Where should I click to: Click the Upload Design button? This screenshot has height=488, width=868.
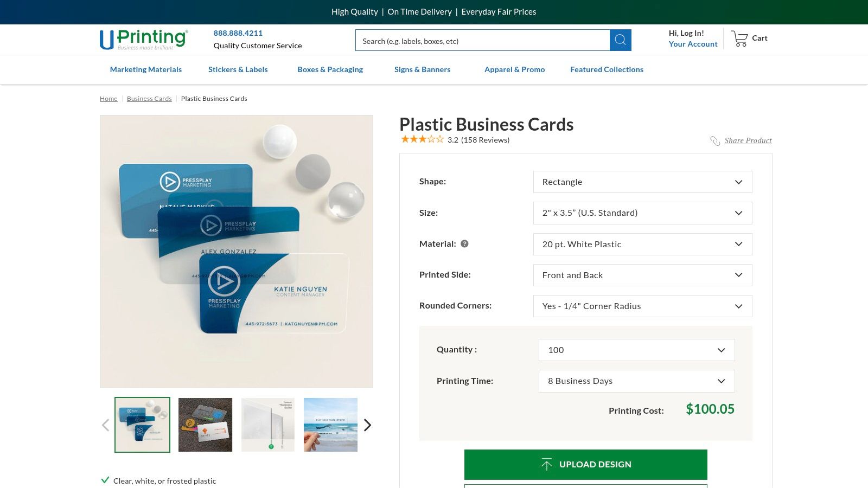(x=586, y=465)
